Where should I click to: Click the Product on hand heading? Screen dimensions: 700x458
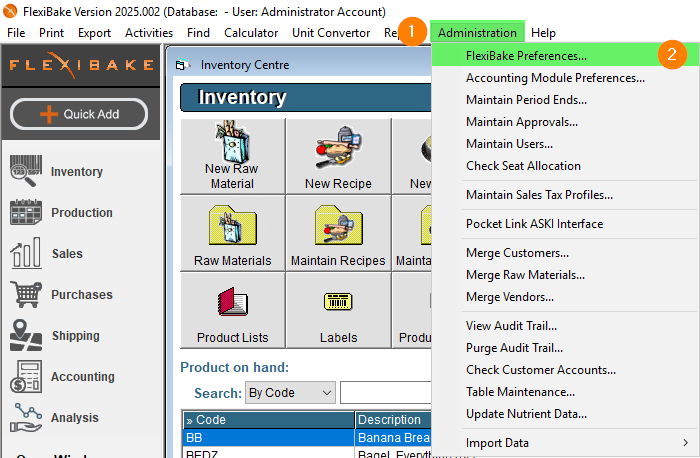[x=234, y=367]
